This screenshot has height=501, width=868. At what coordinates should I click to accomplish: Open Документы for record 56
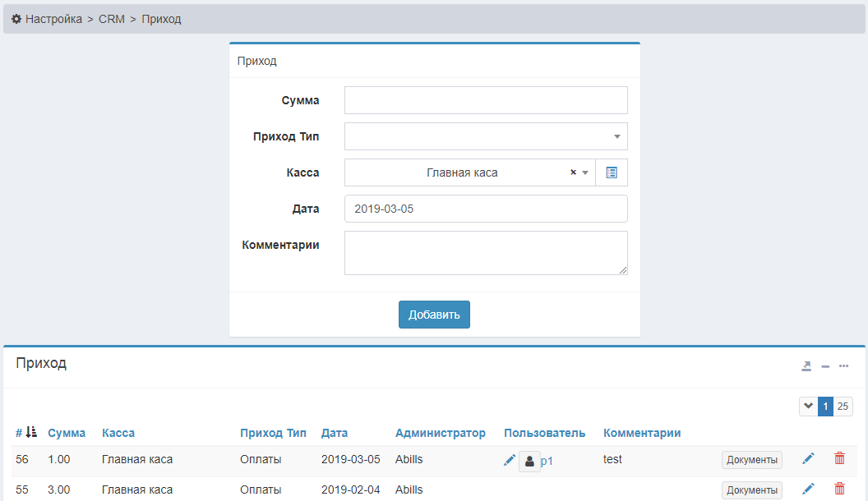coord(751,460)
